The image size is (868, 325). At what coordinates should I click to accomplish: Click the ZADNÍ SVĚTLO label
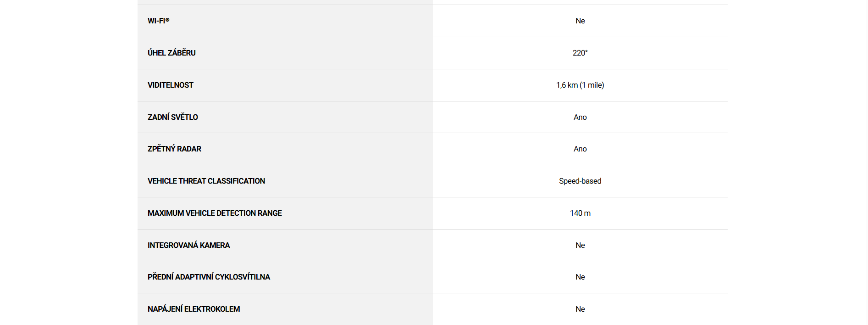(173, 117)
